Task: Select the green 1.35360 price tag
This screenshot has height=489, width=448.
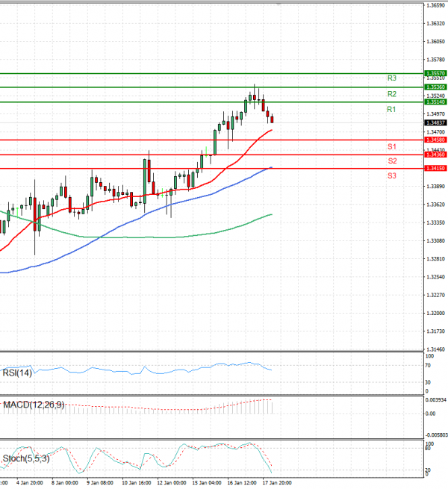Action: point(436,87)
